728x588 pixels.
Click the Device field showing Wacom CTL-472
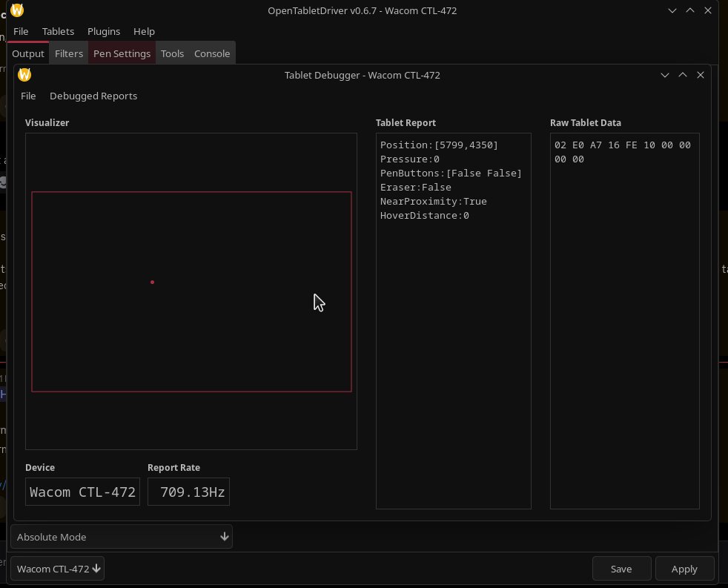tap(82, 492)
